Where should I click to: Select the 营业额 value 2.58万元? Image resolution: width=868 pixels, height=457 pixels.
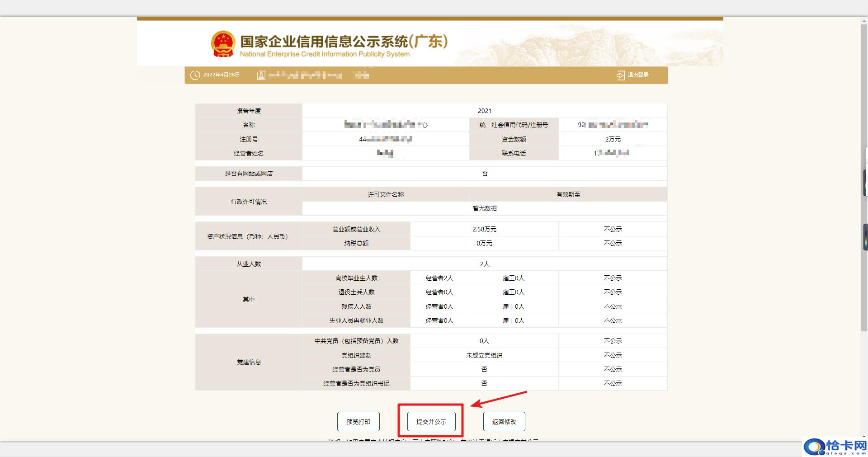click(x=484, y=229)
